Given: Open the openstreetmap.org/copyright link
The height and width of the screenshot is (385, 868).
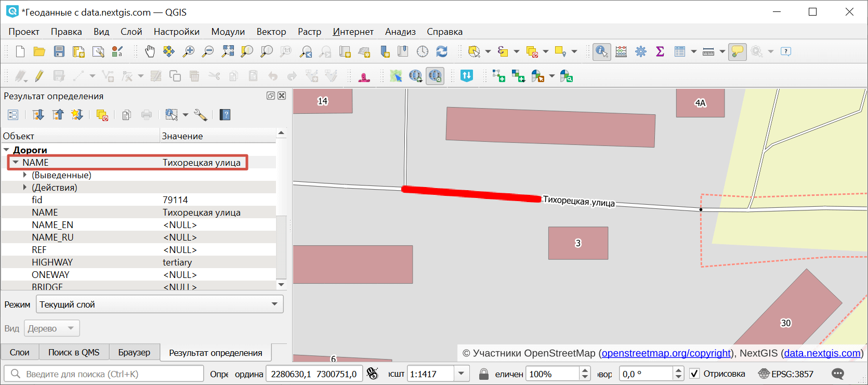Looking at the screenshot, I should pyautogui.click(x=666, y=353).
